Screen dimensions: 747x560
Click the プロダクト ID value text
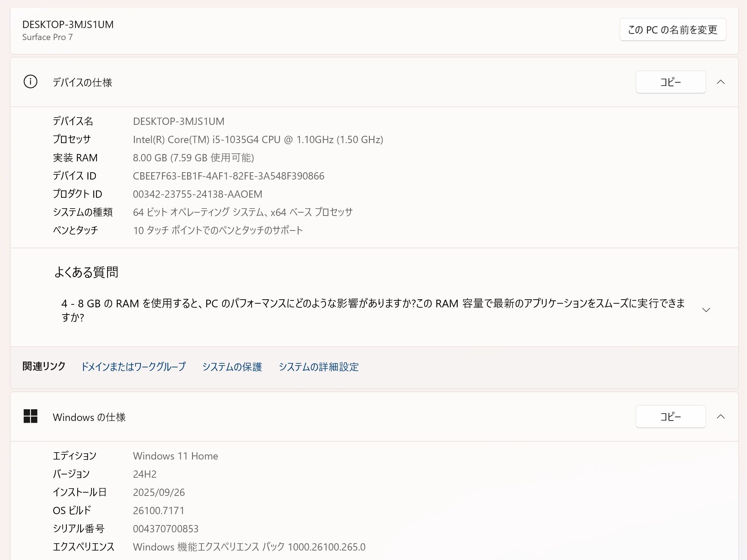[x=197, y=194]
